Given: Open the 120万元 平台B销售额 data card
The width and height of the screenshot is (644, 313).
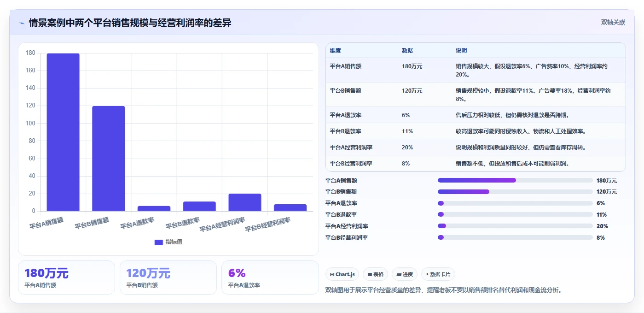Looking at the screenshot, I should tap(168, 278).
